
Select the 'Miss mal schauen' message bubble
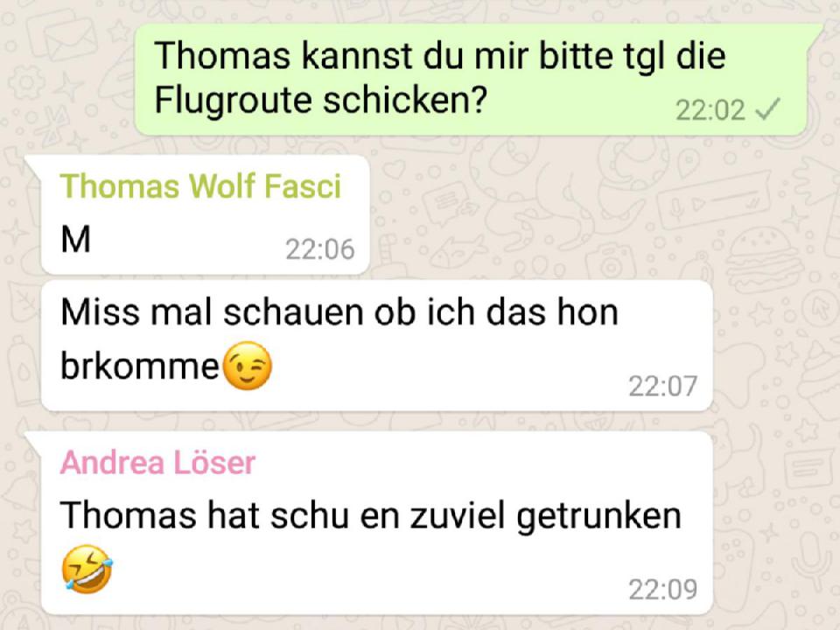point(376,345)
